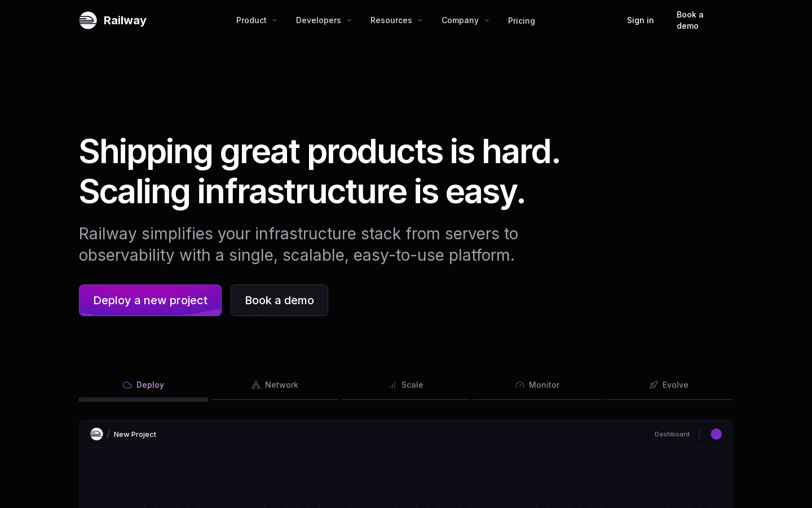Click the cloud icon beside Deploy
The image size is (812, 508).
(x=127, y=385)
